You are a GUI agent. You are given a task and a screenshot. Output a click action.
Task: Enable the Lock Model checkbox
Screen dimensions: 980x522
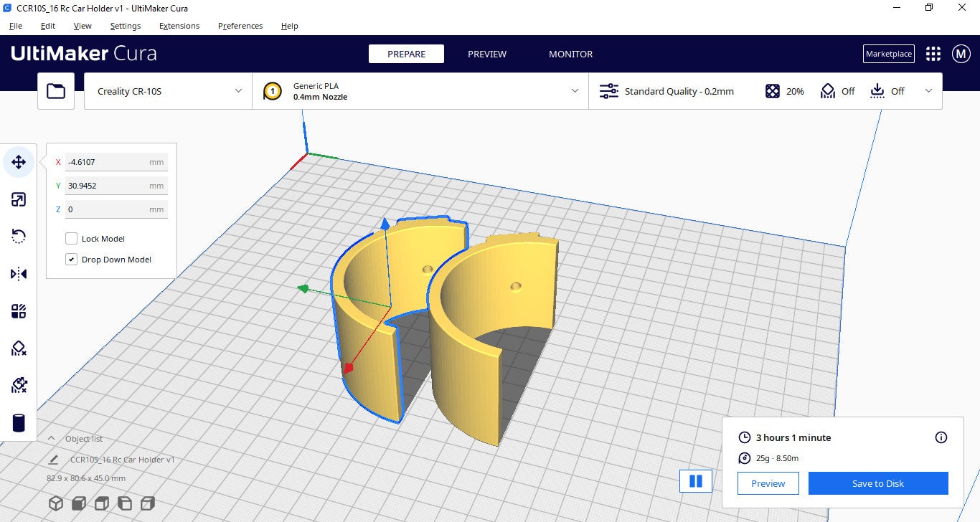pos(72,238)
